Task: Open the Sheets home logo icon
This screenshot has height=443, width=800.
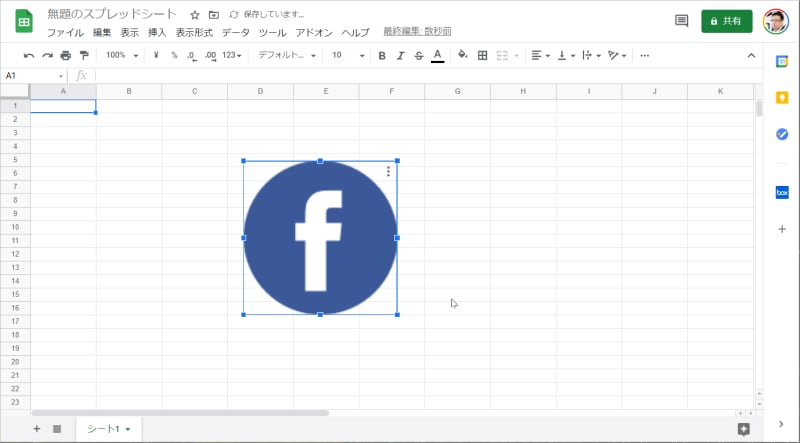Action: (x=24, y=22)
